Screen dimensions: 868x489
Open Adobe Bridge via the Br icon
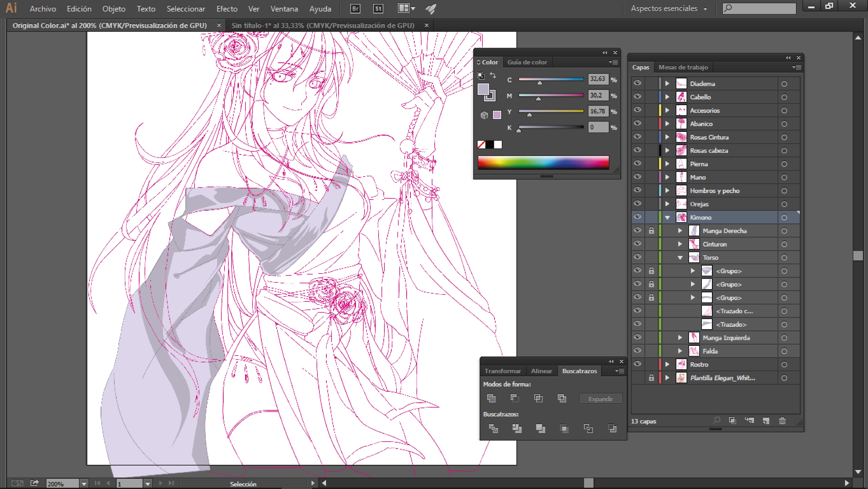pyautogui.click(x=356, y=9)
